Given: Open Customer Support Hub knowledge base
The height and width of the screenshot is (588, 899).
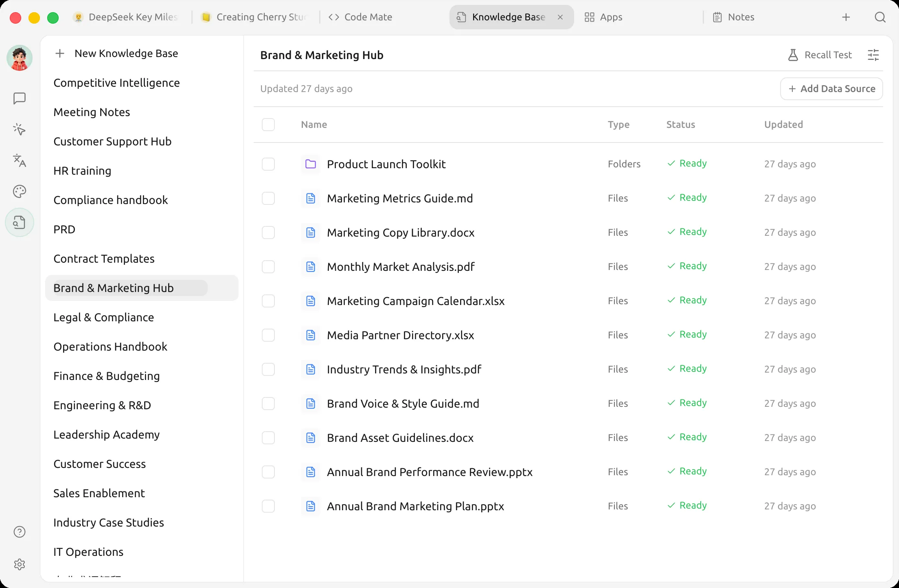Looking at the screenshot, I should coord(142,141).
